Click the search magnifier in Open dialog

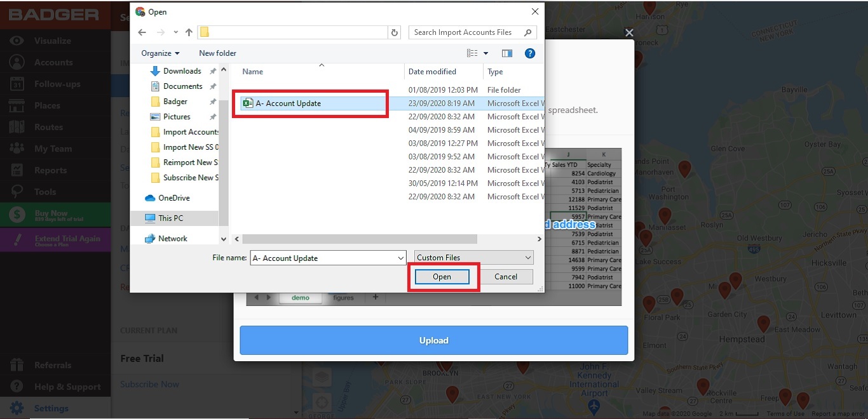(x=528, y=32)
